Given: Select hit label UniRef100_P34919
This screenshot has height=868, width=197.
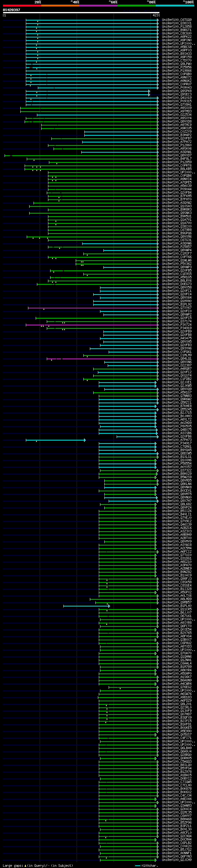Looking at the screenshot, I should (x=177, y=328).
